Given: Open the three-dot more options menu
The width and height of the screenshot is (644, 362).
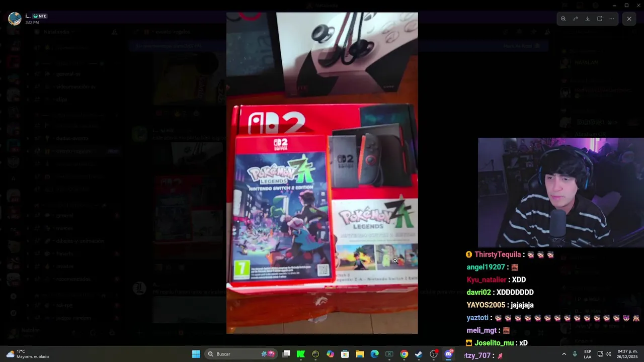Looking at the screenshot, I should click(x=612, y=19).
